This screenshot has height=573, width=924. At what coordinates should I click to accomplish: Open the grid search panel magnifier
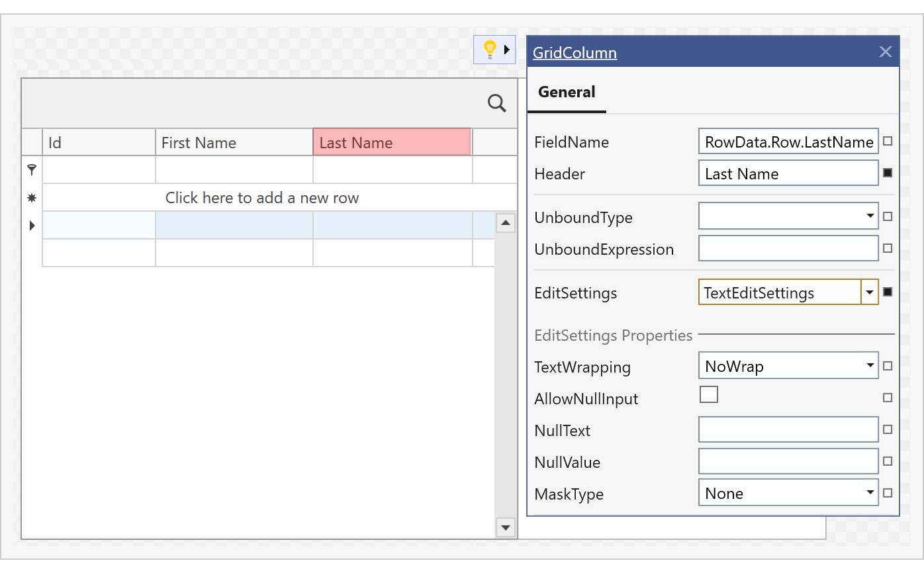click(x=496, y=103)
